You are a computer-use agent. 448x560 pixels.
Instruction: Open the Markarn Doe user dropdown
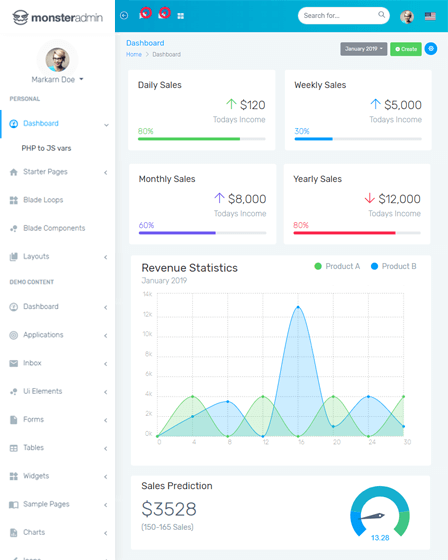click(57, 79)
